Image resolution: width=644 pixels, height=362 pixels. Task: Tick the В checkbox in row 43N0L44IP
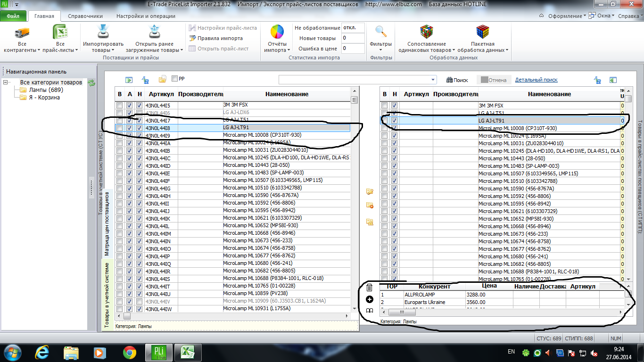[120, 256]
